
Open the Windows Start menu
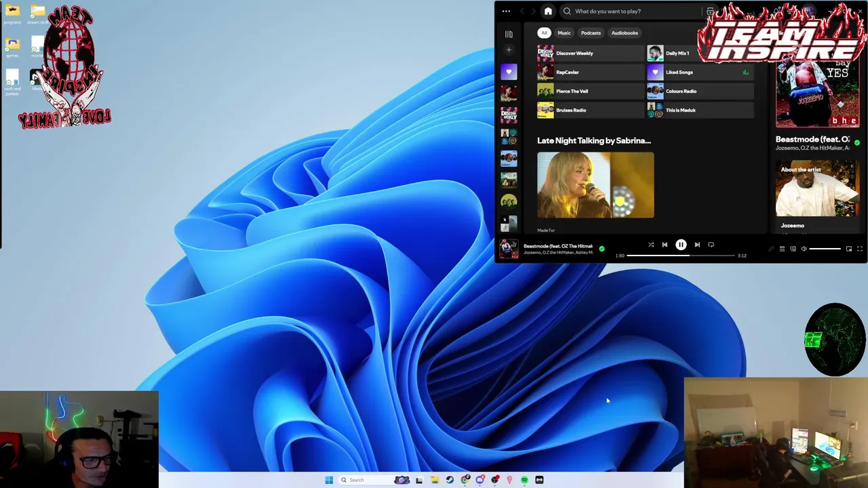tap(329, 480)
